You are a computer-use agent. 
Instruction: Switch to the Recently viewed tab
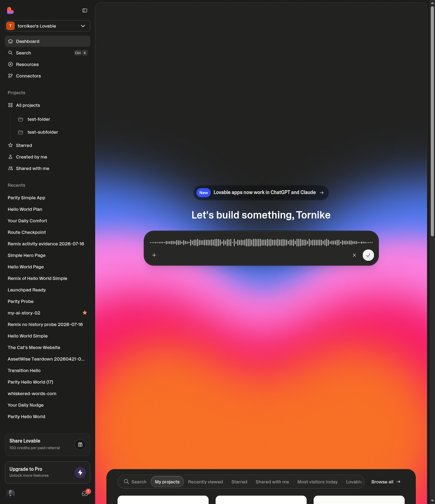point(205,482)
